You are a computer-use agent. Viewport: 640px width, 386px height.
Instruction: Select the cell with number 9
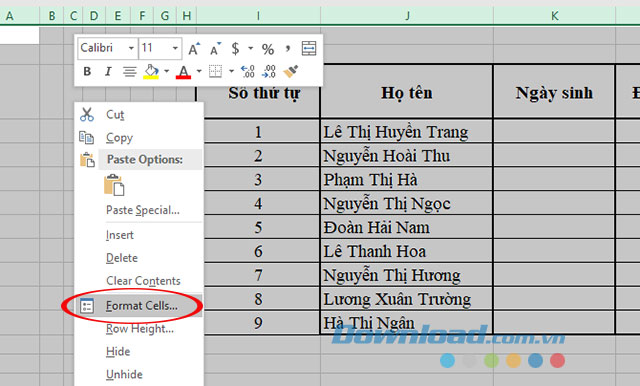[262, 322]
